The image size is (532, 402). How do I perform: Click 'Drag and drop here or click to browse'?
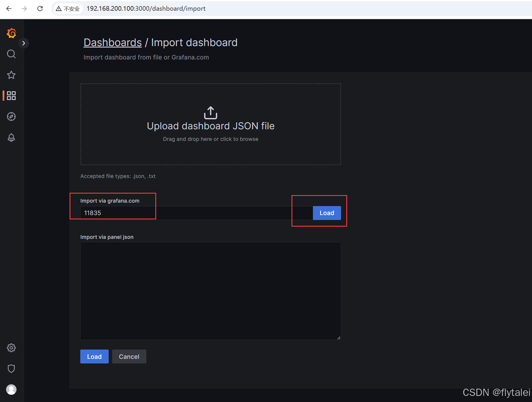[x=211, y=139]
